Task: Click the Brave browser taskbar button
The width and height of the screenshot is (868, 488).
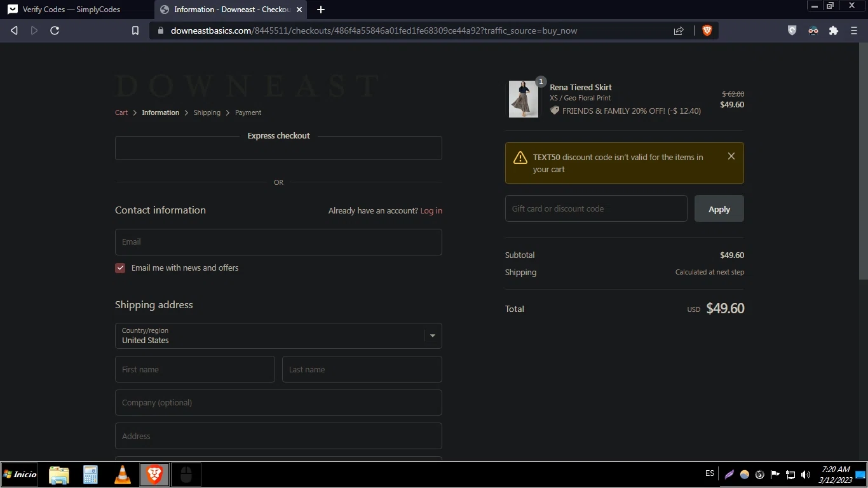Action: tap(154, 475)
